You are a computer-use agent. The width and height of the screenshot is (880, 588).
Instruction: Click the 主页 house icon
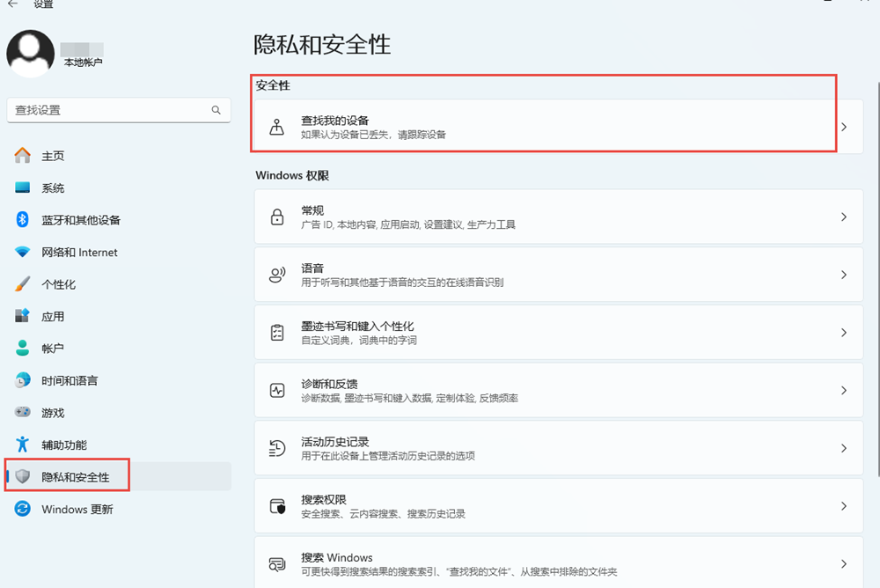(23, 156)
